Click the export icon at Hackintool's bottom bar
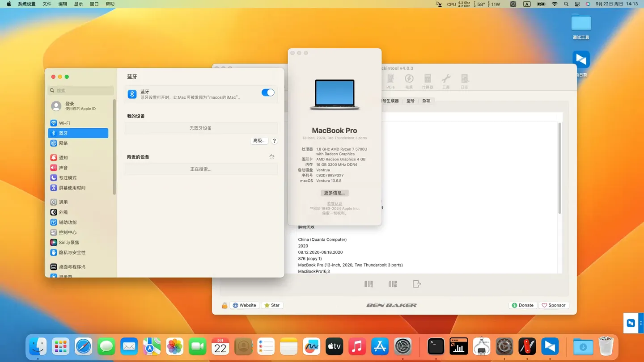 click(417, 283)
